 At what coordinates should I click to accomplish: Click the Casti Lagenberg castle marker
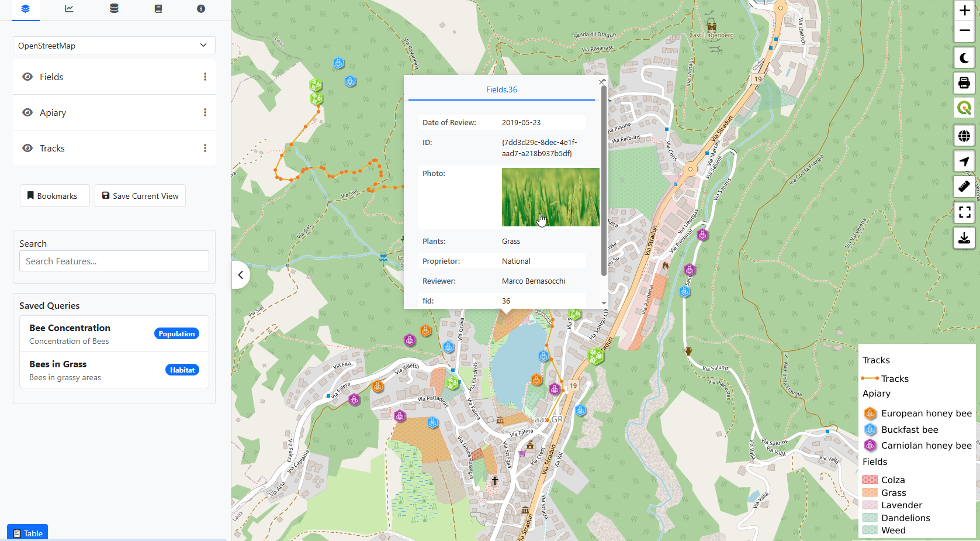[x=711, y=26]
